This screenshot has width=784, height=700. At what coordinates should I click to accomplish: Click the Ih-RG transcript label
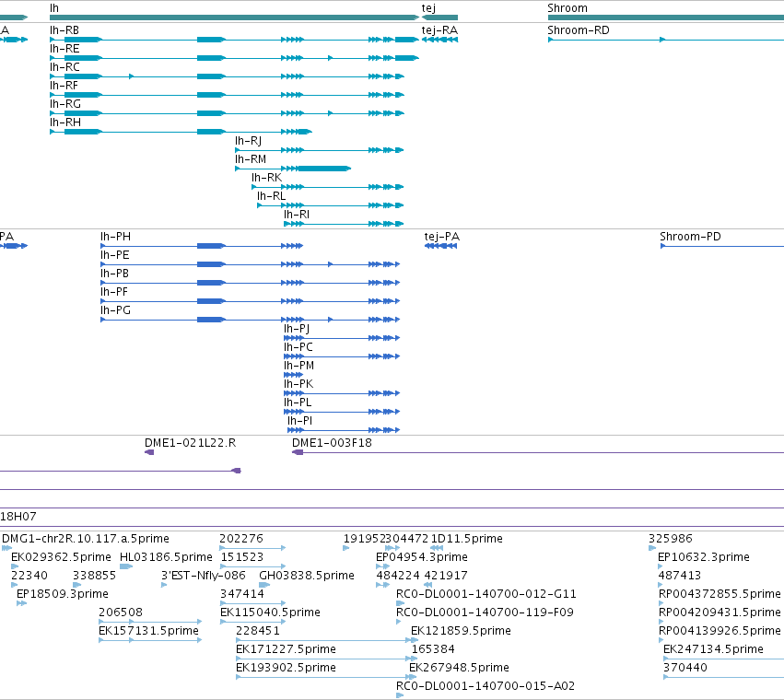tap(65, 104)
